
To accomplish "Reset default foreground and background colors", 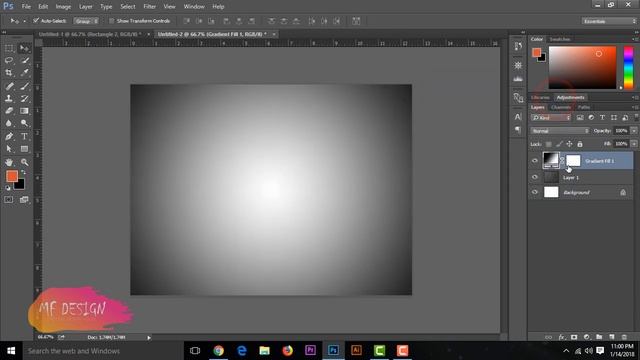I will point(7,188).
